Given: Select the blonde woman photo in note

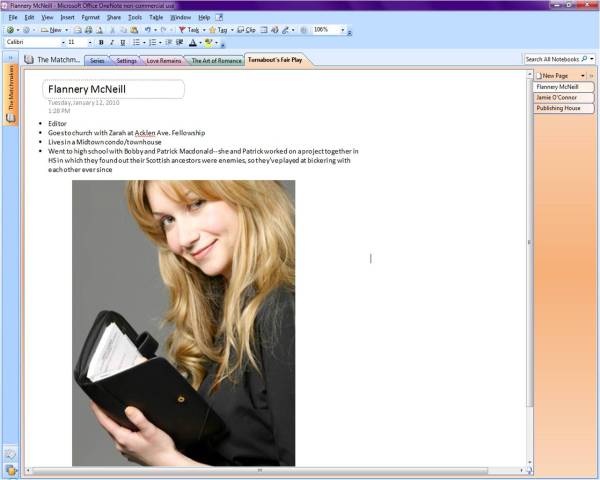Looking at the screenshot, I should point(183,322).
